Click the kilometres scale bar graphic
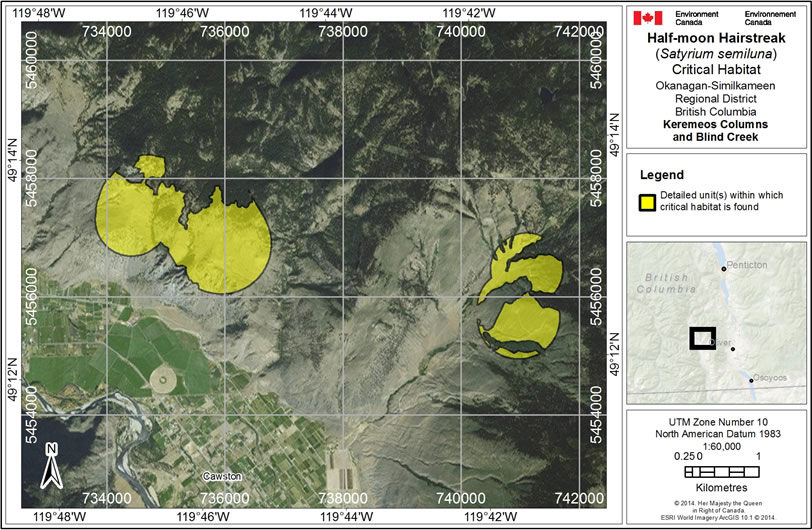 point(718,472)
